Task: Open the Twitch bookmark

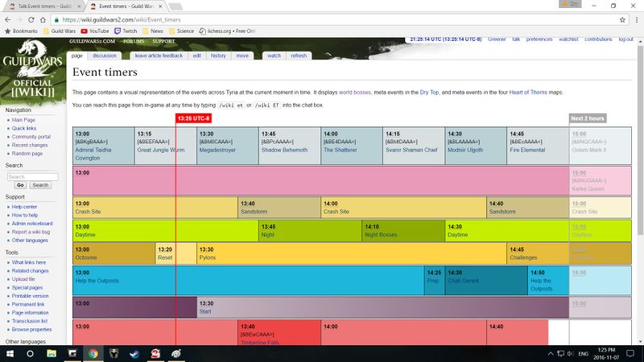Action: (126, 31)
